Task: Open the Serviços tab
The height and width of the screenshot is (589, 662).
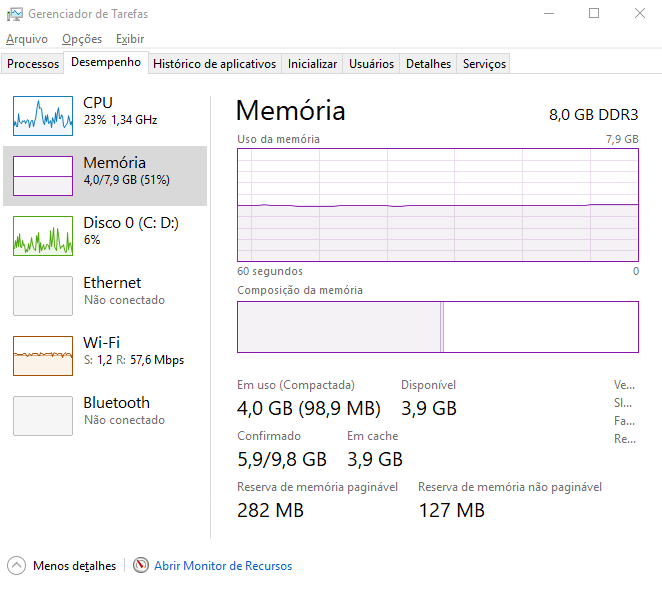Action: (x=484, y=64)
